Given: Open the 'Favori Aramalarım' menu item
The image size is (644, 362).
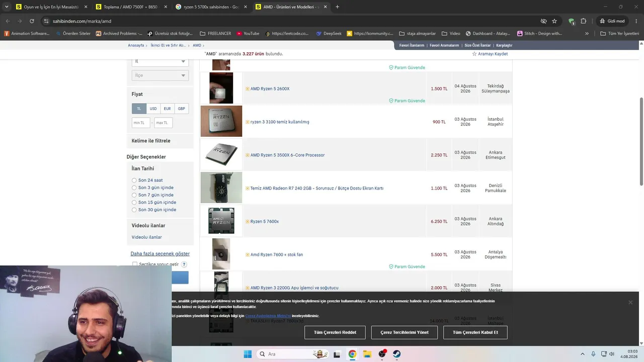Looking at the screenshot, I should click(444, 45).
